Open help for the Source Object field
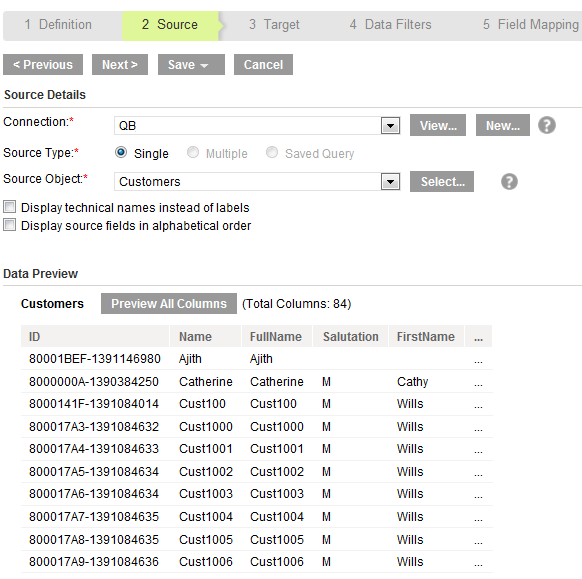Image resolution: width=582 pixels, height=579 pixels. [x=509, y=181]
